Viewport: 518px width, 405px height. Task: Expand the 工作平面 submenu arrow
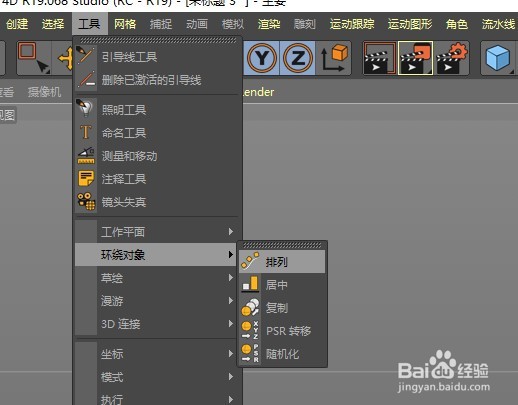click(231, 231)
